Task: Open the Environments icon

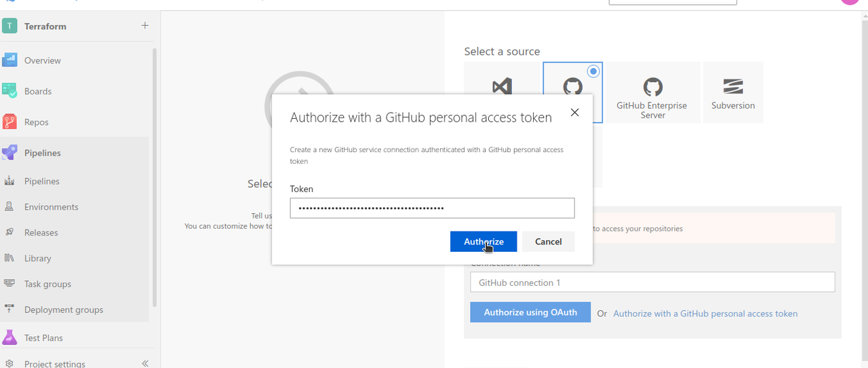Action: 9,207
